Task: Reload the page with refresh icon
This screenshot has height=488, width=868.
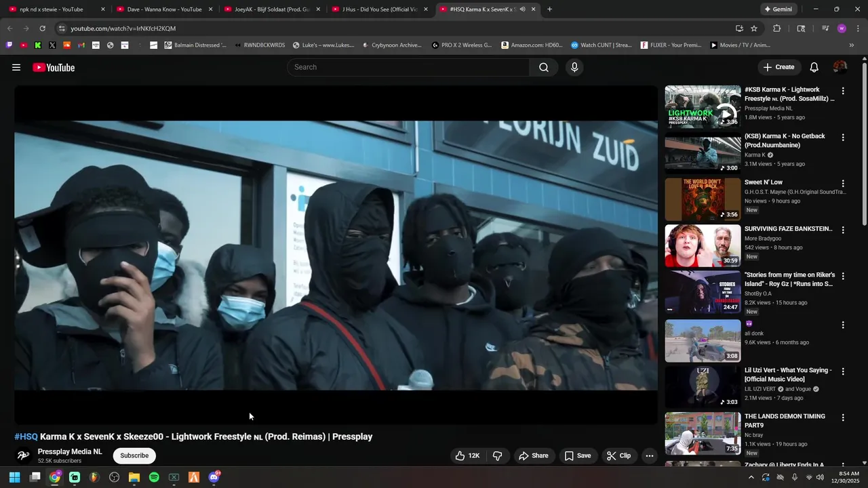Action: pos(42,28)
